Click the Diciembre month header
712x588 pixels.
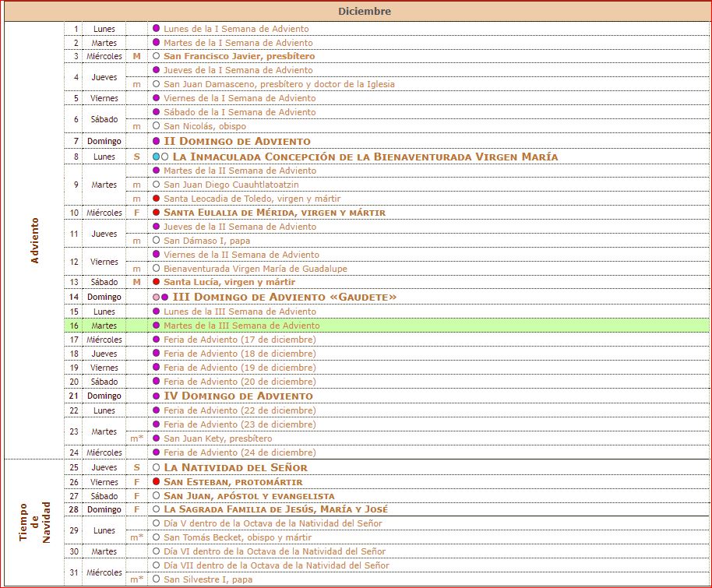point(364,12)
